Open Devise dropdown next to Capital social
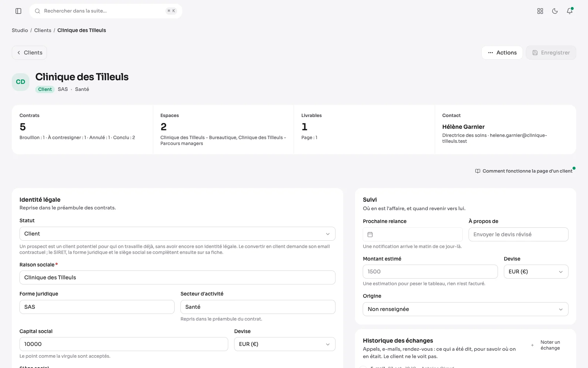 (x=285, y=344)
